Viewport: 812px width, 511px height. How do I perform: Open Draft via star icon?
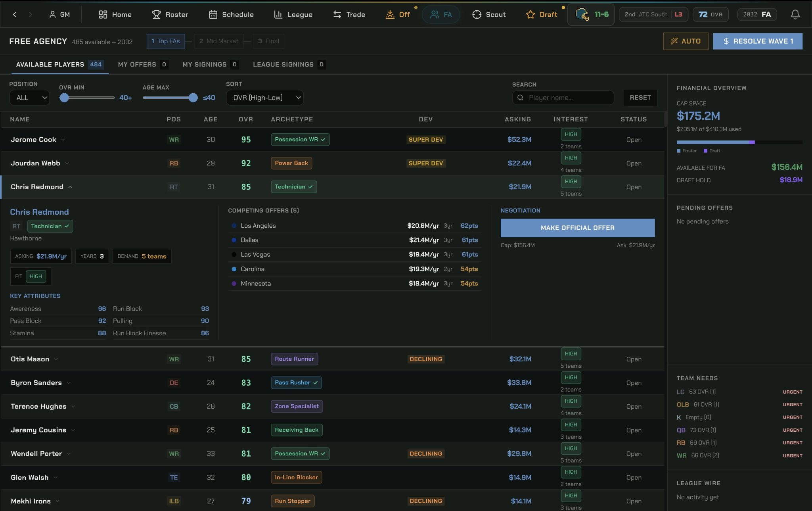(530, 15)
